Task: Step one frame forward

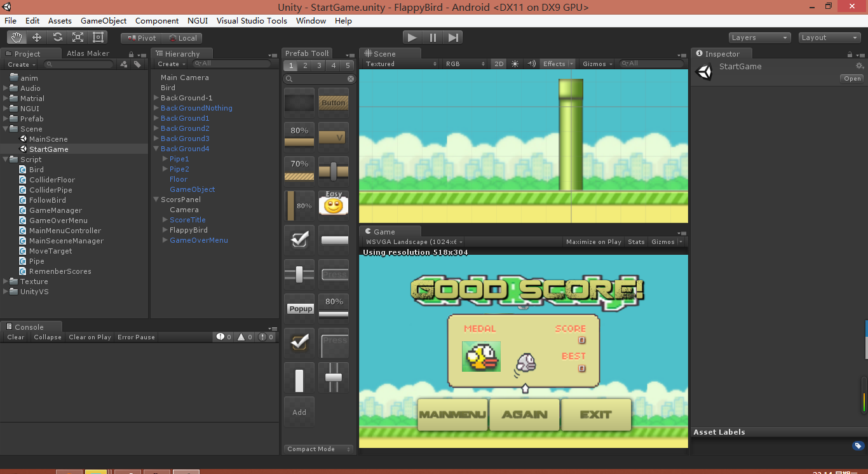Action: tap(453, 37)
